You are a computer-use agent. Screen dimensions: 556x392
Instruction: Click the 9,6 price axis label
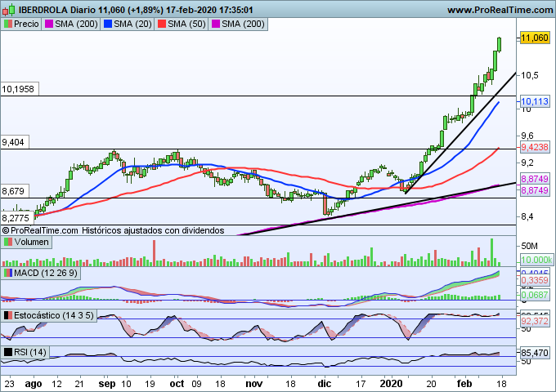pyautogui.click(x=527, y=136)
